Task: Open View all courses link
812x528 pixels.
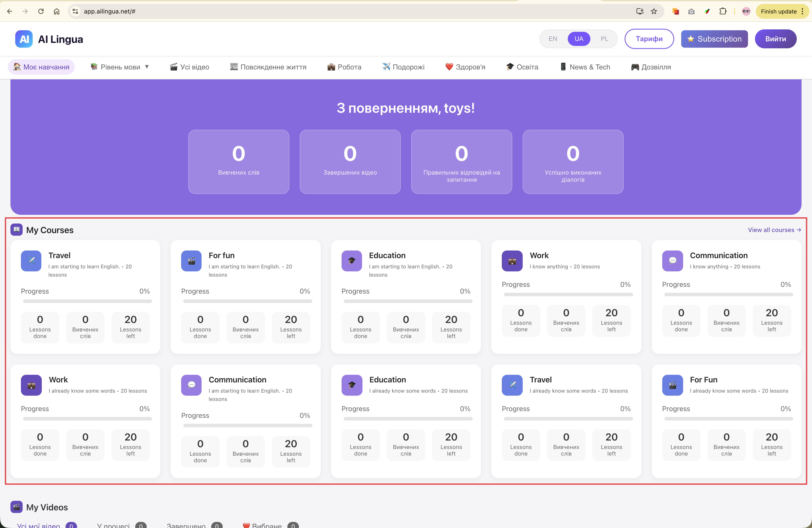Action: coord(774,230)
